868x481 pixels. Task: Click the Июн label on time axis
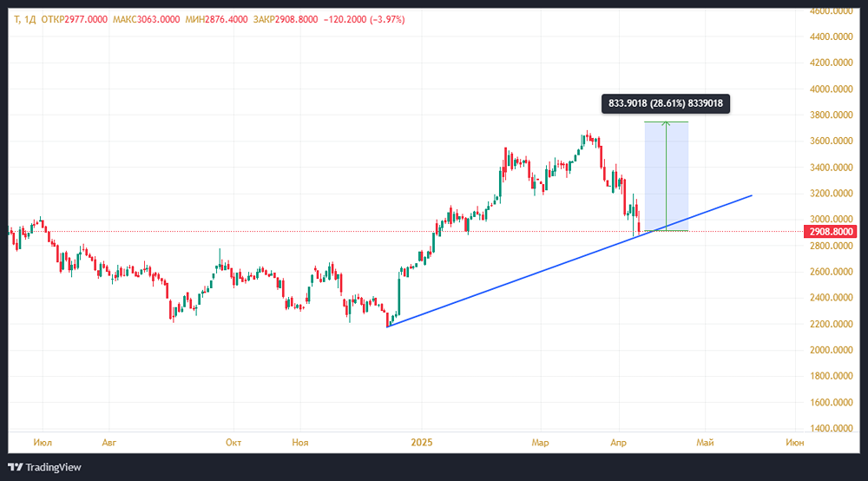click(793, 443)
